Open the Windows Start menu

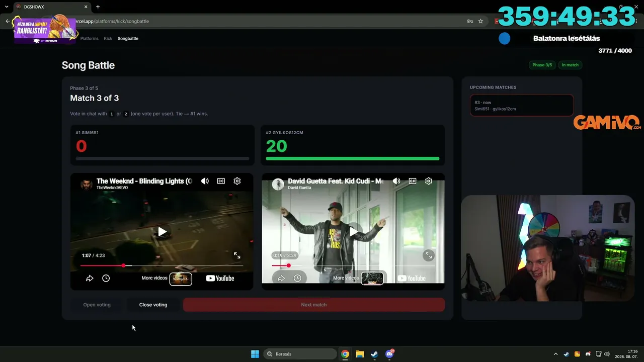255,354
